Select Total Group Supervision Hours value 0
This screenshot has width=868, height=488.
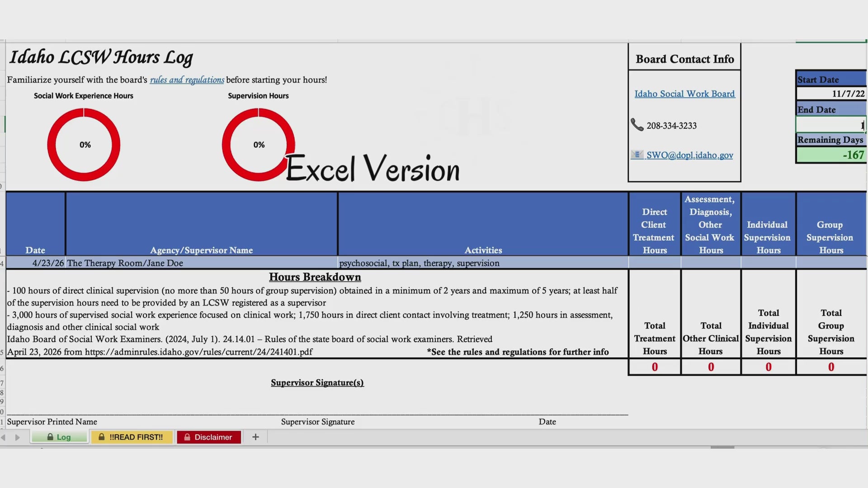[x=831, y=367]
